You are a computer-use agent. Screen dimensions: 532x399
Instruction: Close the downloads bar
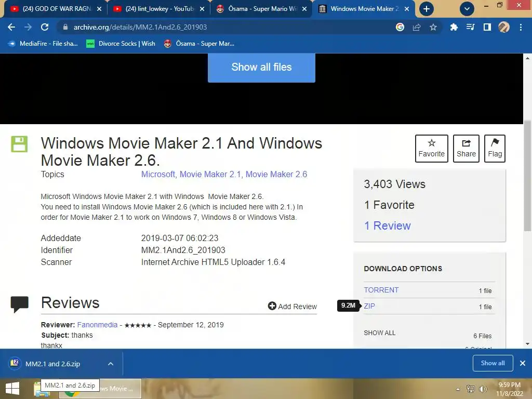point(523,363)
